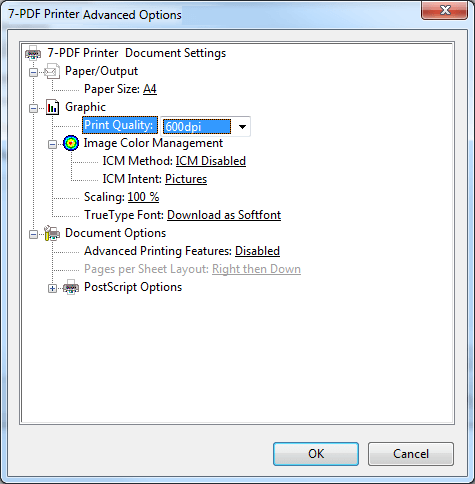Expand the PostScript Options node

coord(52,288)
